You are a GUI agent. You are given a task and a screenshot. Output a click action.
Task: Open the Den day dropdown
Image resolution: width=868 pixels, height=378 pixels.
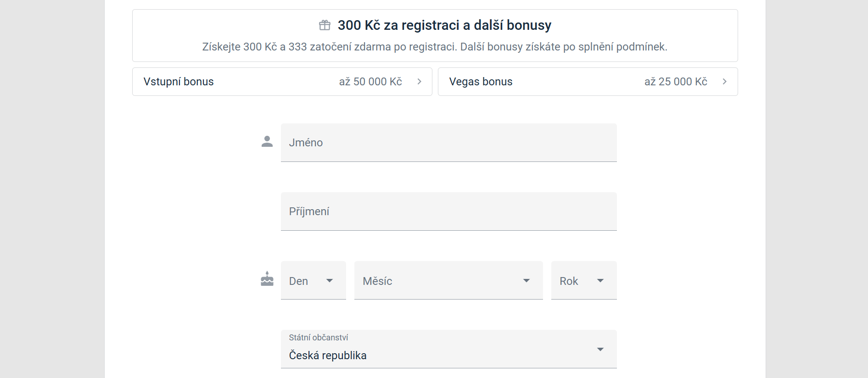[x=314, y=280]
